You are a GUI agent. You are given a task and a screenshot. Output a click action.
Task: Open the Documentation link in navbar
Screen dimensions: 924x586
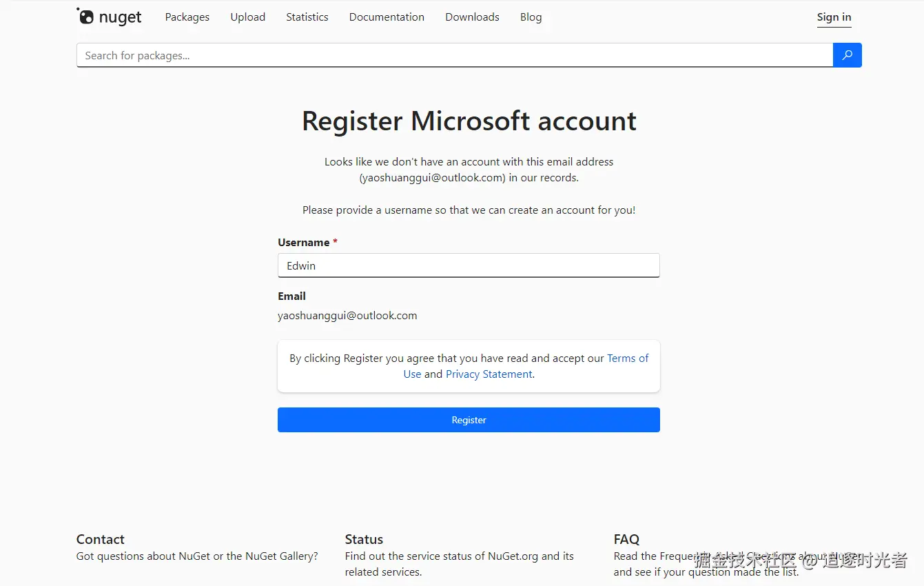click(387, 17)
